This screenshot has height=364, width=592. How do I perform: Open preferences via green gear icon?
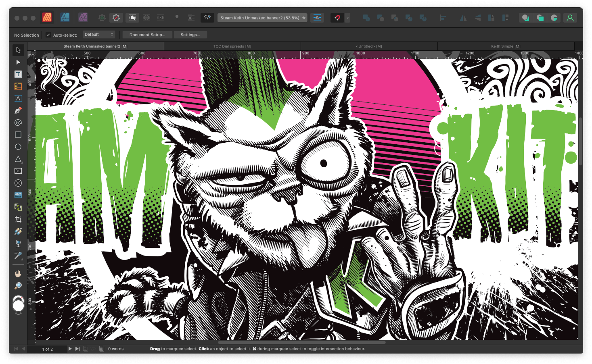point(102,18)
